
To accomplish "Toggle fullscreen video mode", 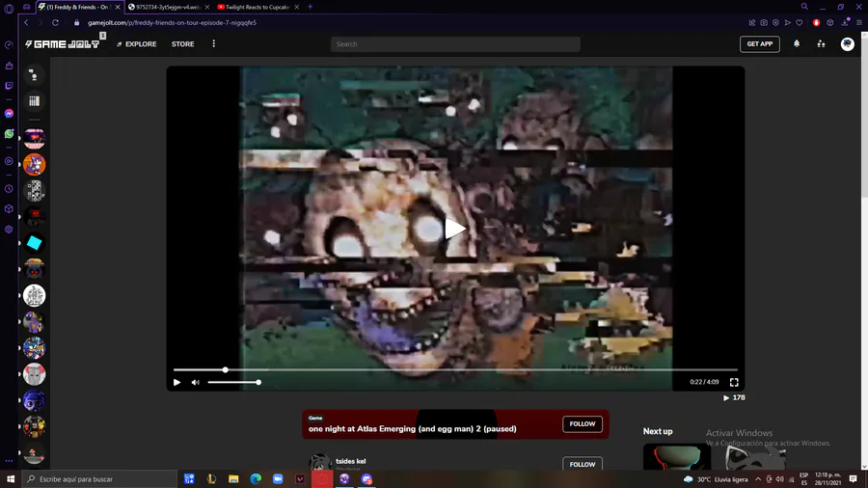I will click(734, 382).
